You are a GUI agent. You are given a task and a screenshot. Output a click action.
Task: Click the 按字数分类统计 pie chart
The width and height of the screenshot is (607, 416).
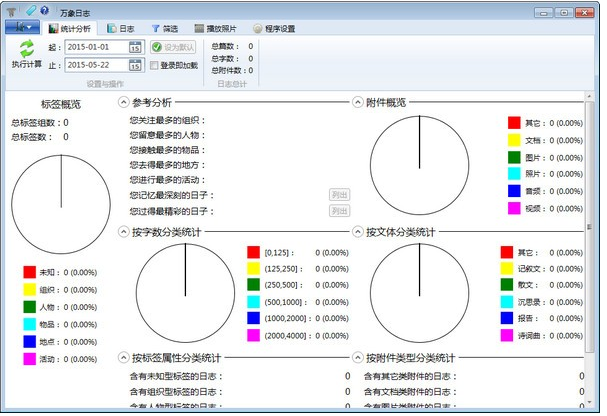click(185, 293)
